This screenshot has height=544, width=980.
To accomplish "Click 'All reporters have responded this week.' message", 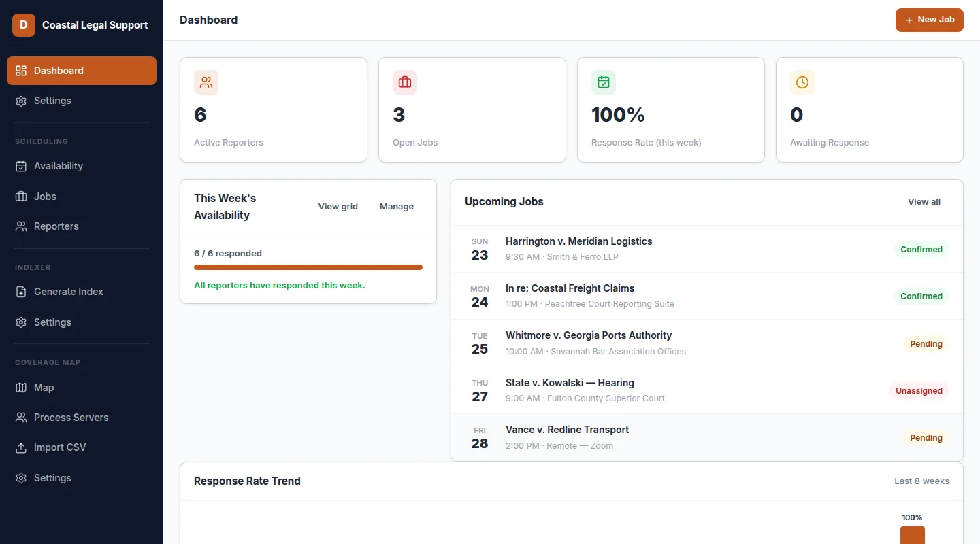I will (280, 286).
